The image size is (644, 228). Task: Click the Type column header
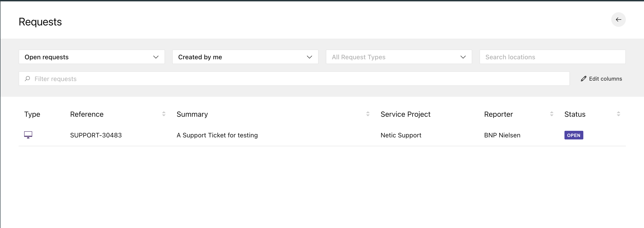tap(32, 114)
